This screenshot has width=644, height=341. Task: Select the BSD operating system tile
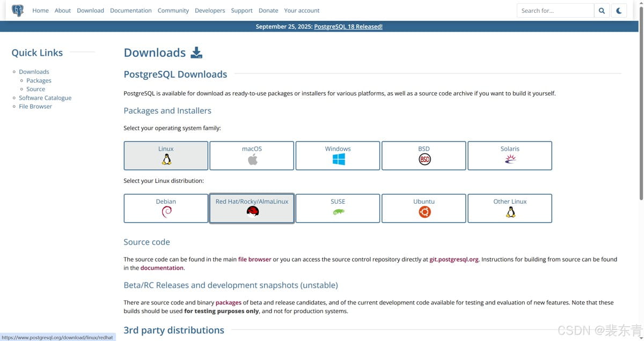pos(424,155)
